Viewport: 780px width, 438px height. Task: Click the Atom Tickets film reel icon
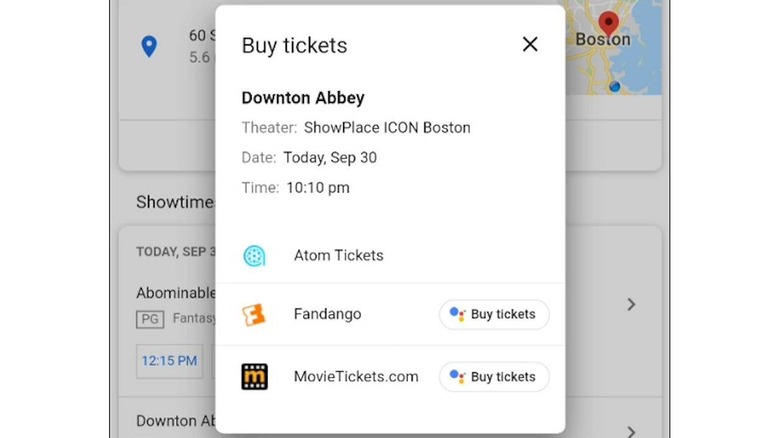coord(254,256)
